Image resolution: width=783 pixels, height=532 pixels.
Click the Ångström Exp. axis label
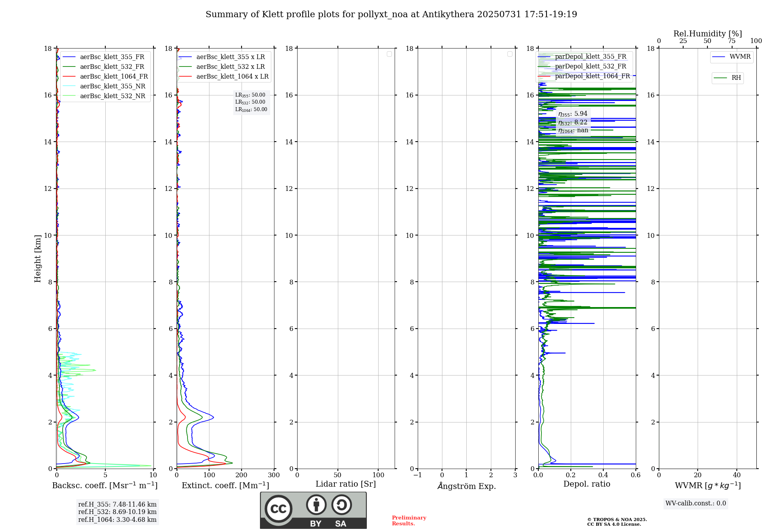[467, 486]
